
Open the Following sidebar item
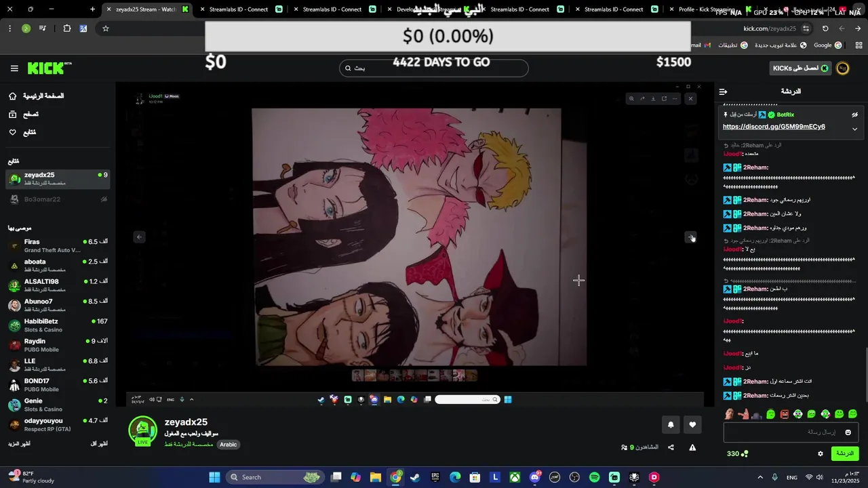tap(22, 132)
